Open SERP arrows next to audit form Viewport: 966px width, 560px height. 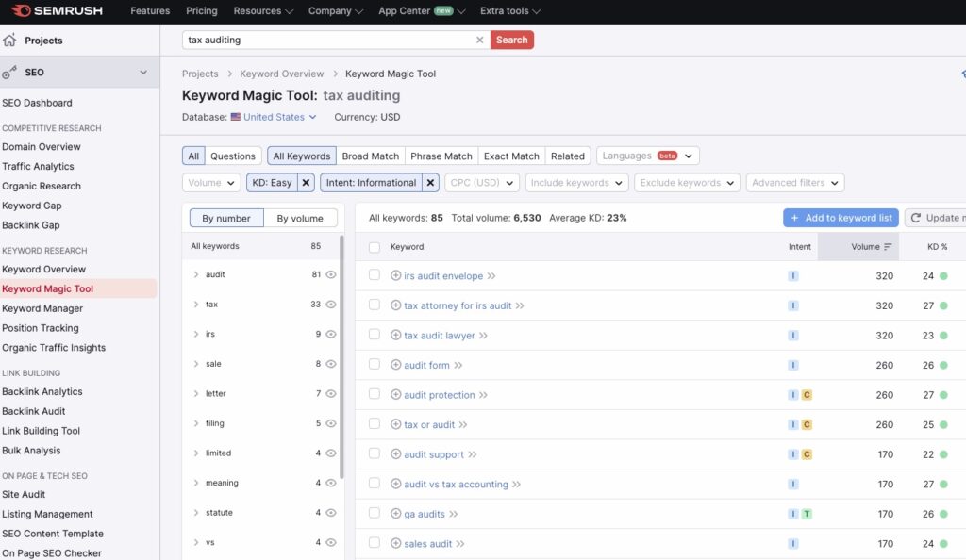click(458, 365)
